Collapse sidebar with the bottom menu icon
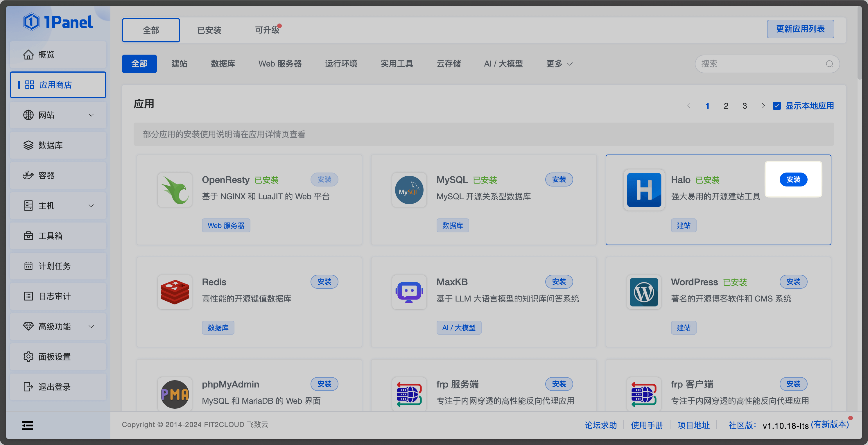Image resolution: width=868 pixels, height=445 pixels. tap(28, 426)
